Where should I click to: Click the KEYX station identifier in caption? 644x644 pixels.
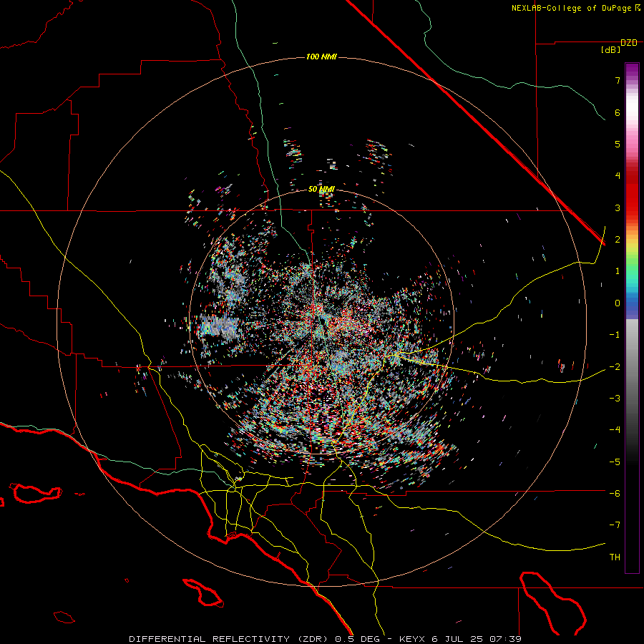[413, 639]
